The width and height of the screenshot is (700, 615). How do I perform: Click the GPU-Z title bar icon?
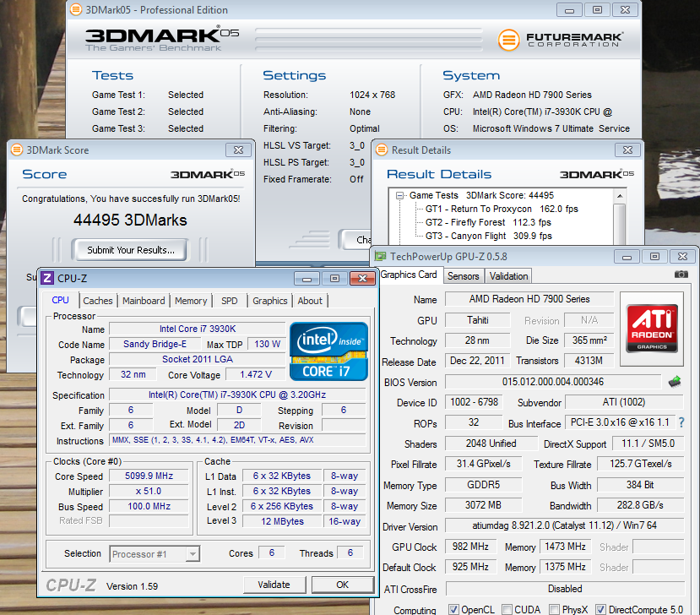click(380, 256)
